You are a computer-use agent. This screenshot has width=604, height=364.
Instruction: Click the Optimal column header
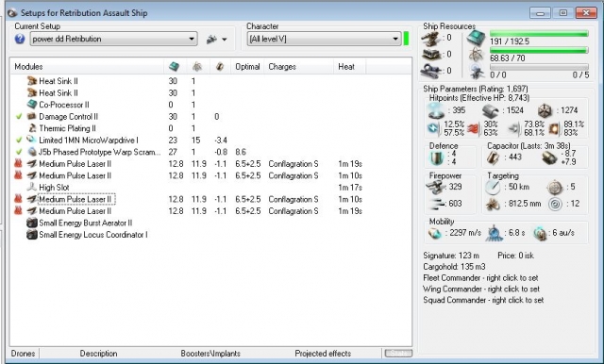247,67
